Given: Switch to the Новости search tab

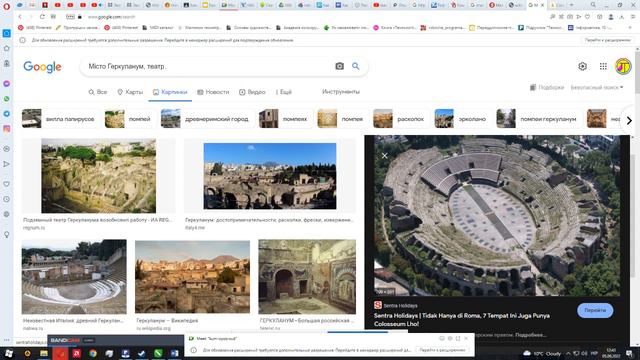Looking at the screenshot, I should pyautogui.click(x=213, y=92).
